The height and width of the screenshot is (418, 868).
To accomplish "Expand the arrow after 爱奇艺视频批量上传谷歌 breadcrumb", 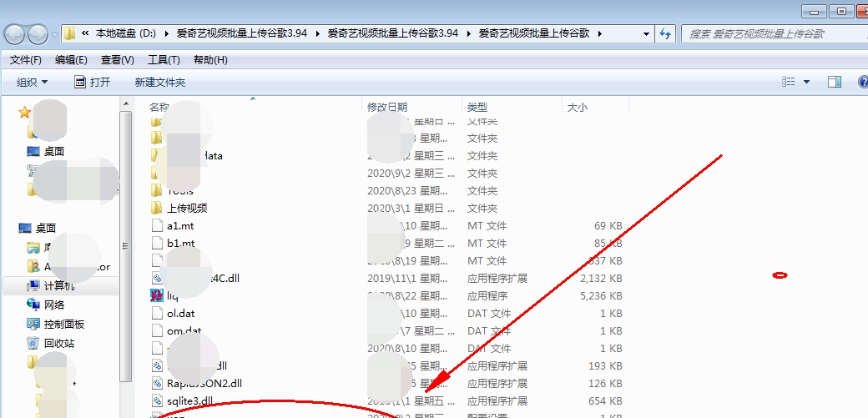I will click(x=599, y=33).
